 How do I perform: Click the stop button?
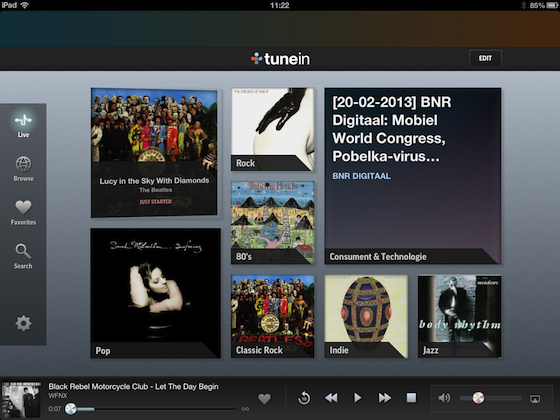point(411,398)
